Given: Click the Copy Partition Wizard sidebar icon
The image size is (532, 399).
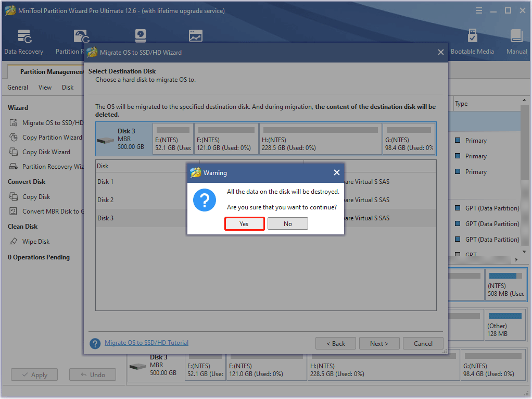Looking at the screenshot, I should pos(13,137).
